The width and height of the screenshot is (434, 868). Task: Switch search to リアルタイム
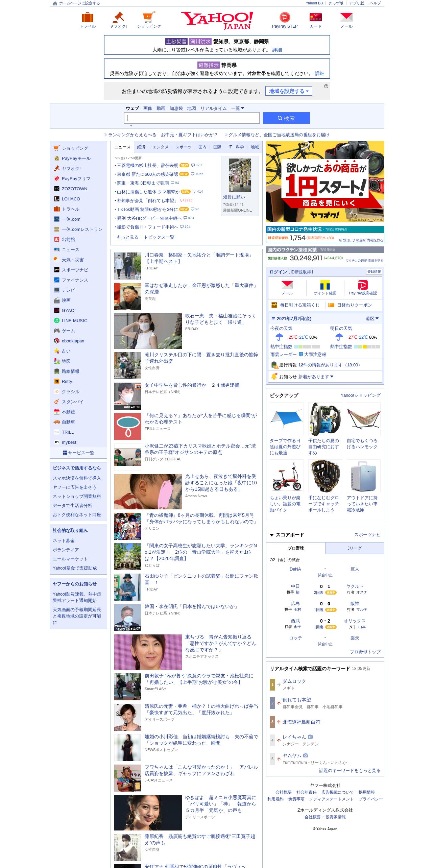(214, 108)
